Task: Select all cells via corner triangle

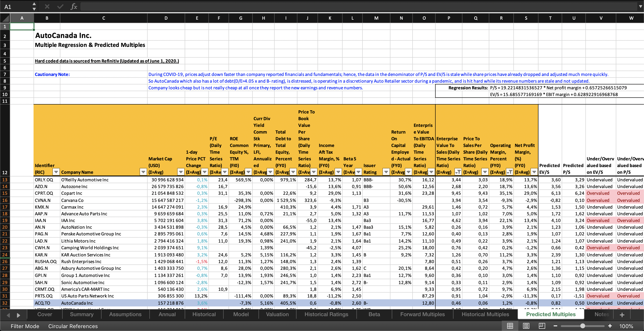Action: pyautogui.click(x=5, y=18)
